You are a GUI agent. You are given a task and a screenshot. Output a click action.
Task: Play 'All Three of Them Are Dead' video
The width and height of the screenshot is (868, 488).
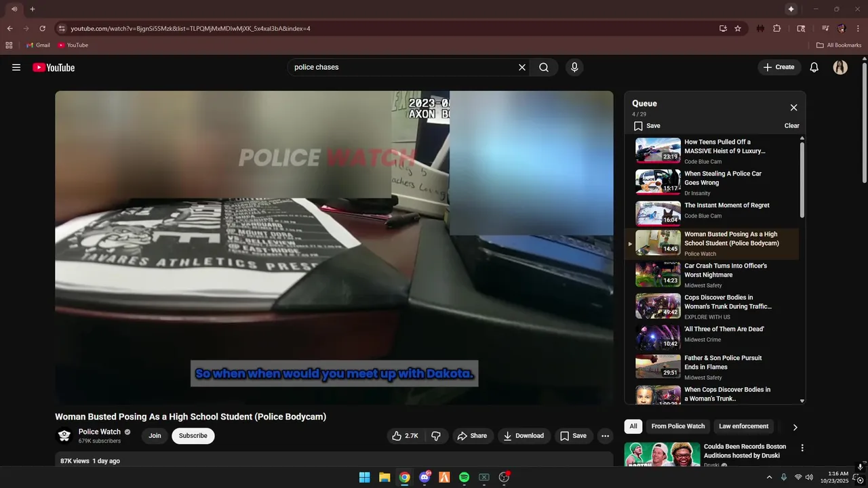711,338
